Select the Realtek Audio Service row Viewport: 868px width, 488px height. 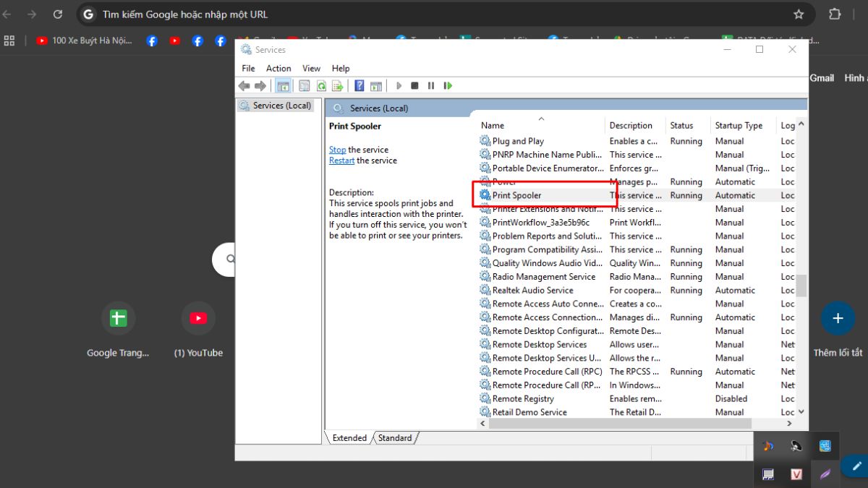coord(637,290)
